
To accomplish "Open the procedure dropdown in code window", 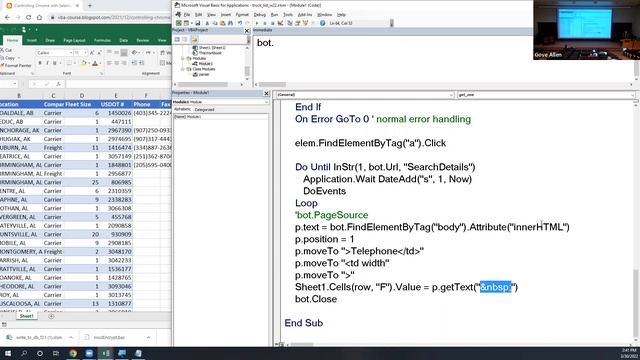I will tap(632, 95).
